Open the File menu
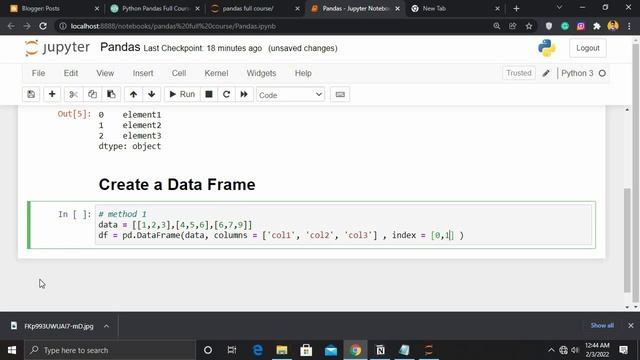This screenshot has height=360, width=640. coord(38,73)
